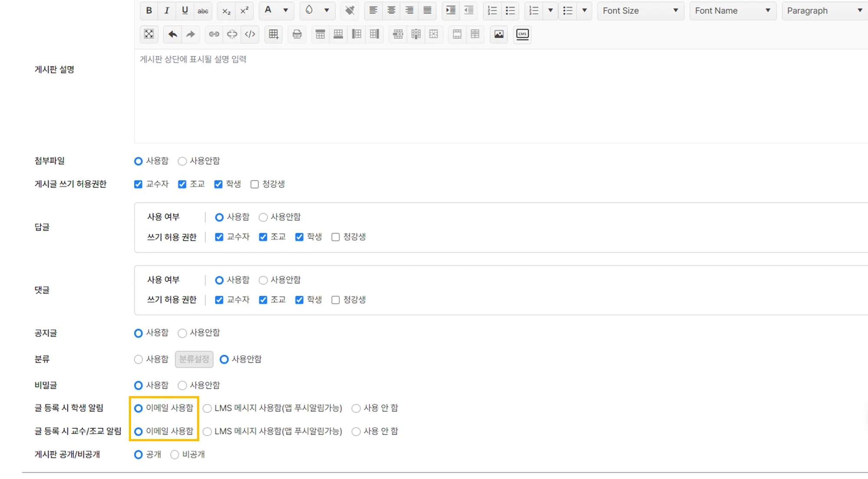The image size is (868, 479).
Task: Click the print icon
Action: coord(297,34)
